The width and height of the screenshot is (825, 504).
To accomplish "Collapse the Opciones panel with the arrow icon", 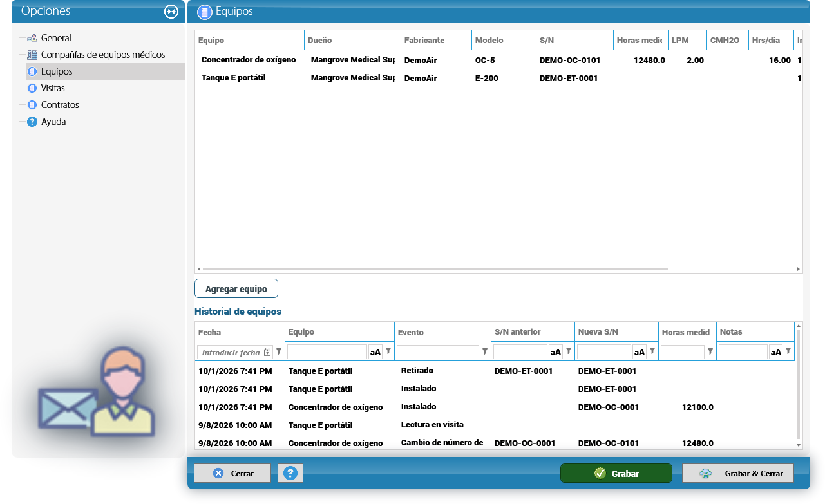I will 171,12.
